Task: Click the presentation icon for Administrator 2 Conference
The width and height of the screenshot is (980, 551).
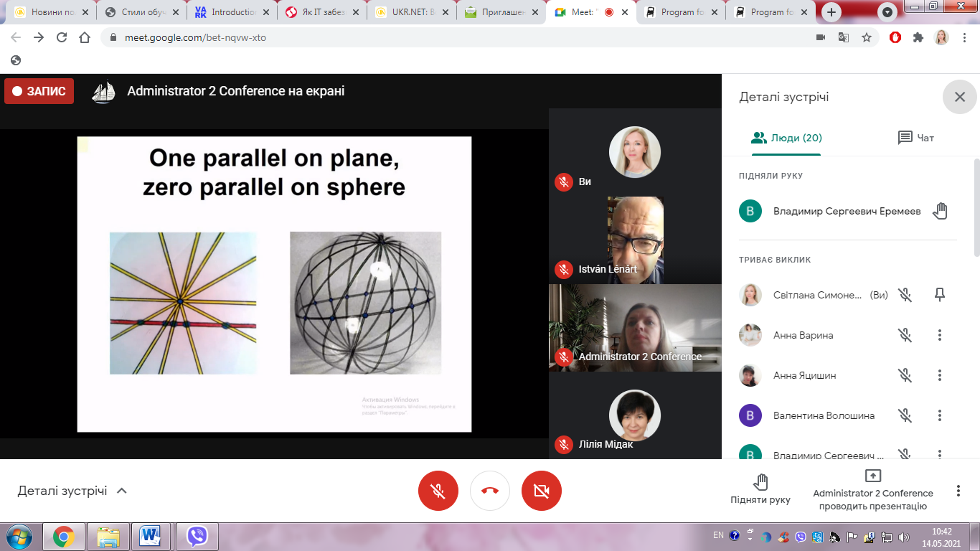Action: tap(873, 476)
